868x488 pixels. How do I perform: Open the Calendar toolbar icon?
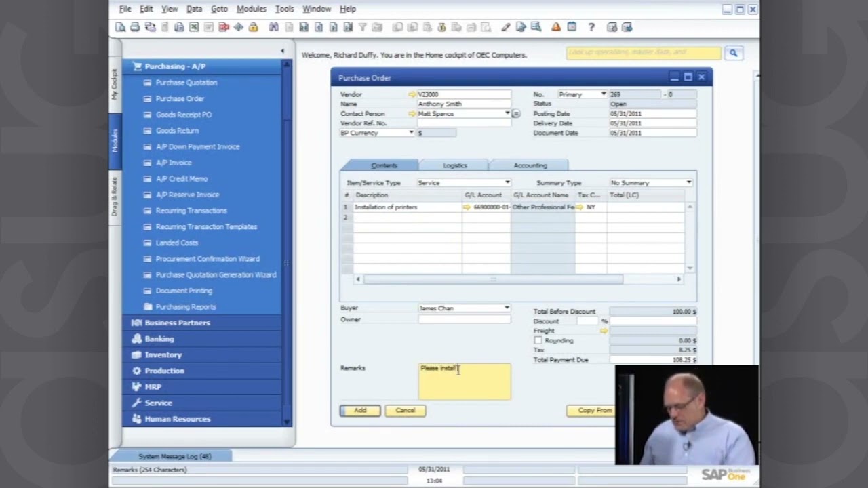coord(572,27)
